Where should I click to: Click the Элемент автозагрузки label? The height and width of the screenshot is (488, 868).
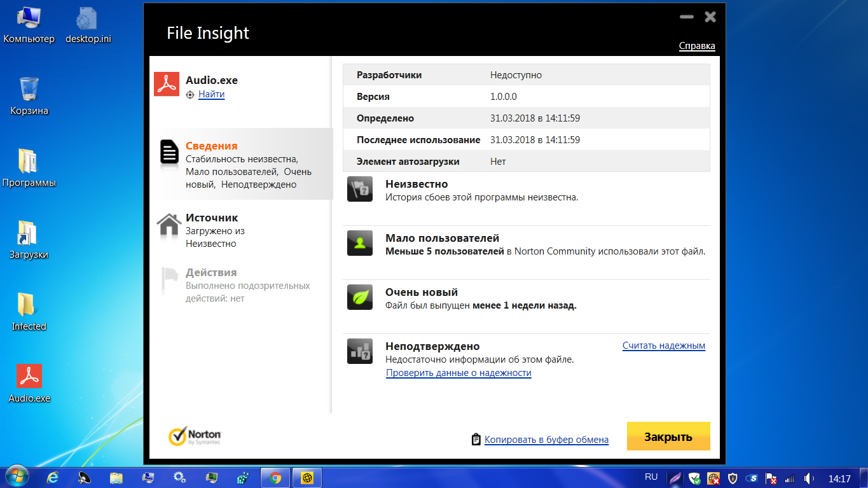[x=408, y=162]
